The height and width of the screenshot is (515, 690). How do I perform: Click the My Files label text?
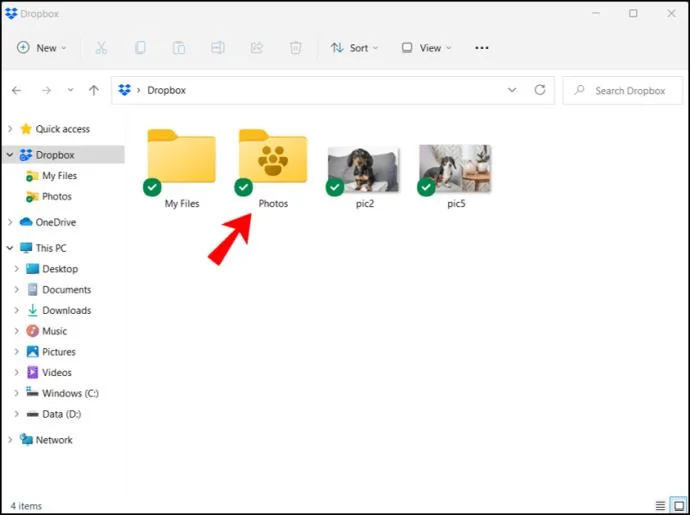(x=182, y=204)
